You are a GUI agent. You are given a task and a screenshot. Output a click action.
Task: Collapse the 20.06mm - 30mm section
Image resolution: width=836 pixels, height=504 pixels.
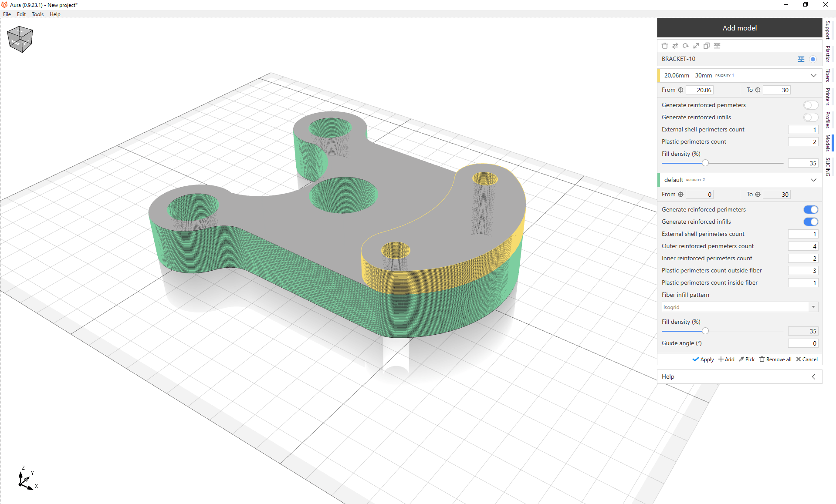pos(813,75)
